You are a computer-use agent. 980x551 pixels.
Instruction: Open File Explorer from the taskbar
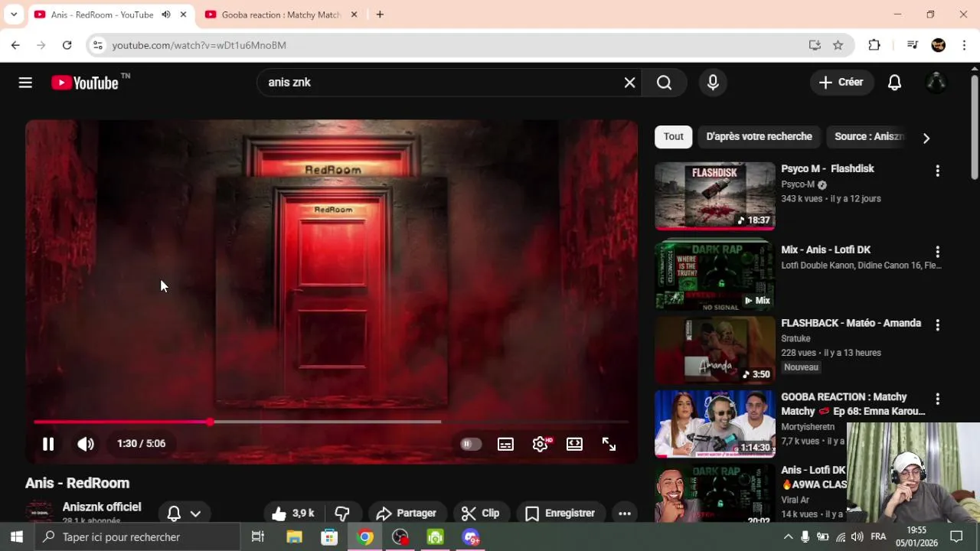pos(294,537)
